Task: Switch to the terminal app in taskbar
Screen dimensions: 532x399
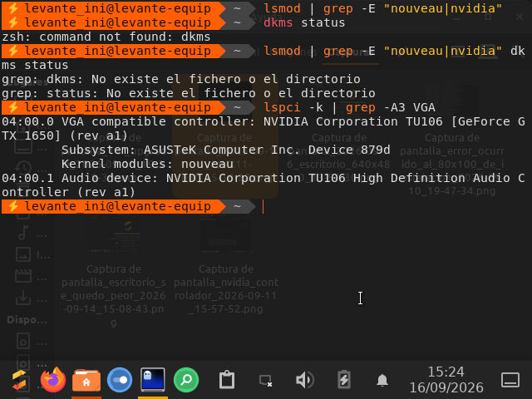Action: (153, 380)
